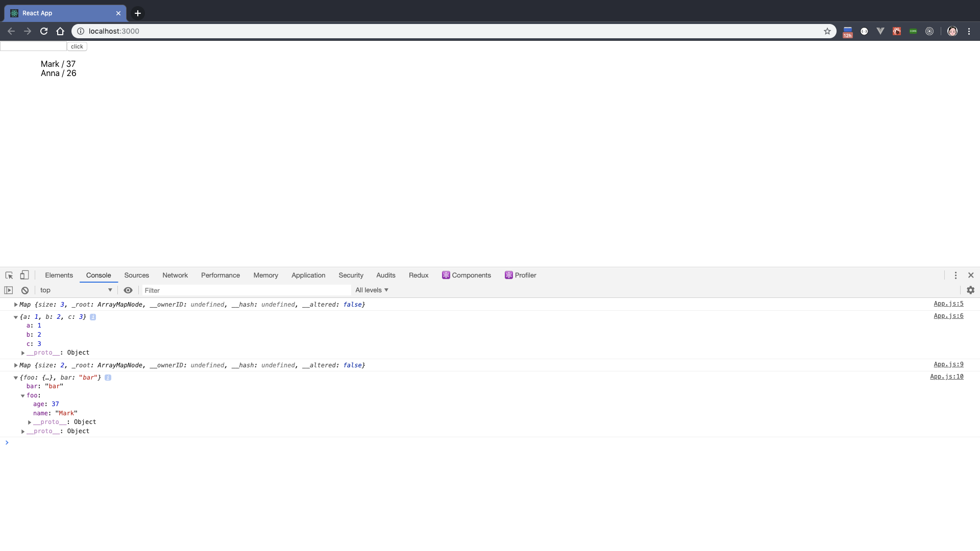Screen dimensions: 980x551
Task: Open the All levels log dropdown
Action: (x=372, y=290)
